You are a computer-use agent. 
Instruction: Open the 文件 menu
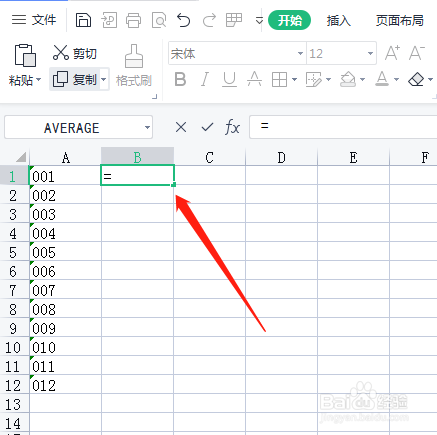coord(34,20)
